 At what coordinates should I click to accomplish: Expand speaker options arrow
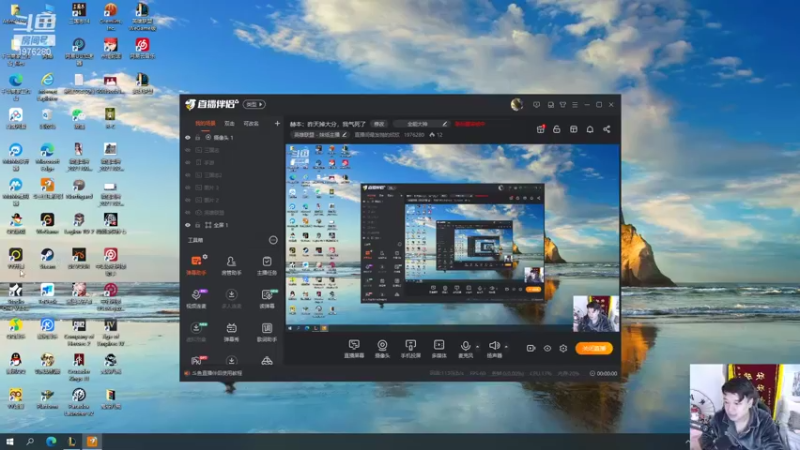click(506, 347)
